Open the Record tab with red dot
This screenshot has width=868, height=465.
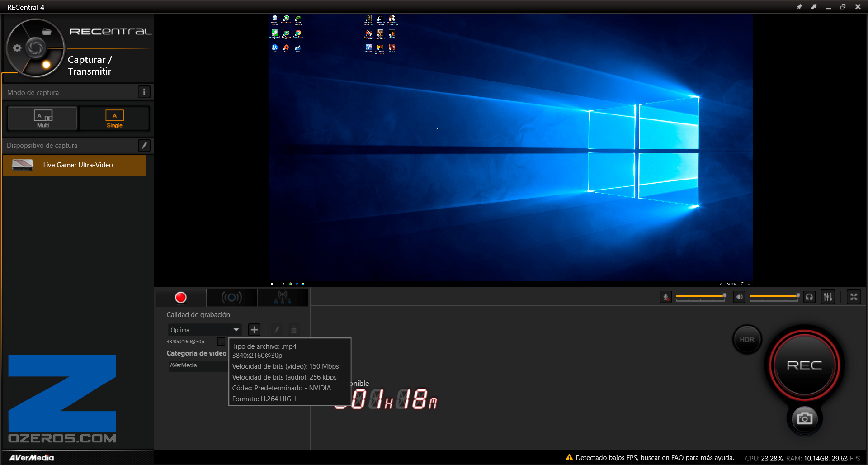[181, 297]
